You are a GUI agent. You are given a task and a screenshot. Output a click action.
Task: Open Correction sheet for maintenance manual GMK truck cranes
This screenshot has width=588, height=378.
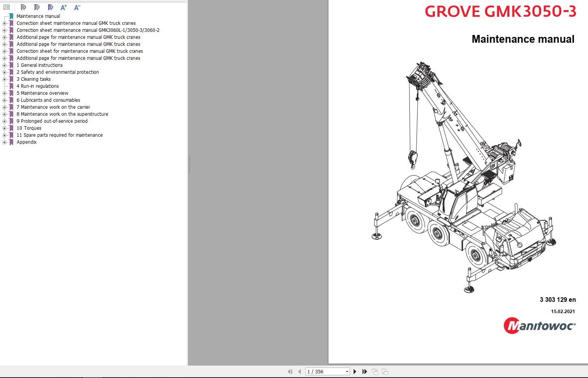(x=80, y=51)
